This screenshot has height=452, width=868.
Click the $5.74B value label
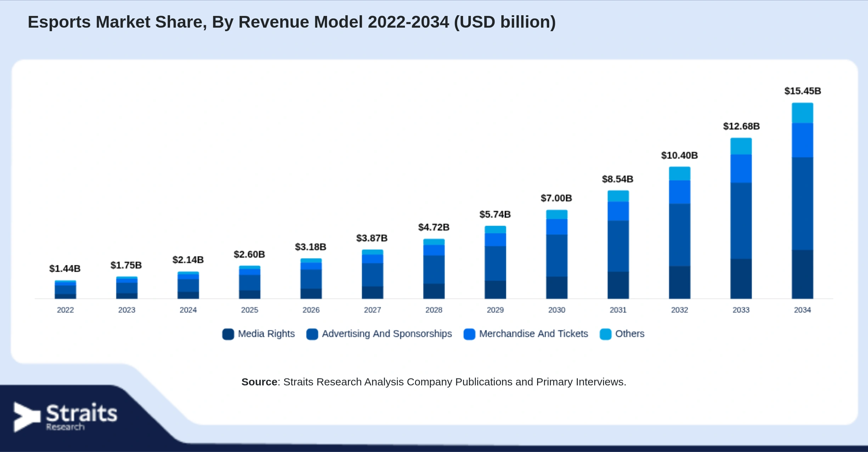[x=495, y=214]
